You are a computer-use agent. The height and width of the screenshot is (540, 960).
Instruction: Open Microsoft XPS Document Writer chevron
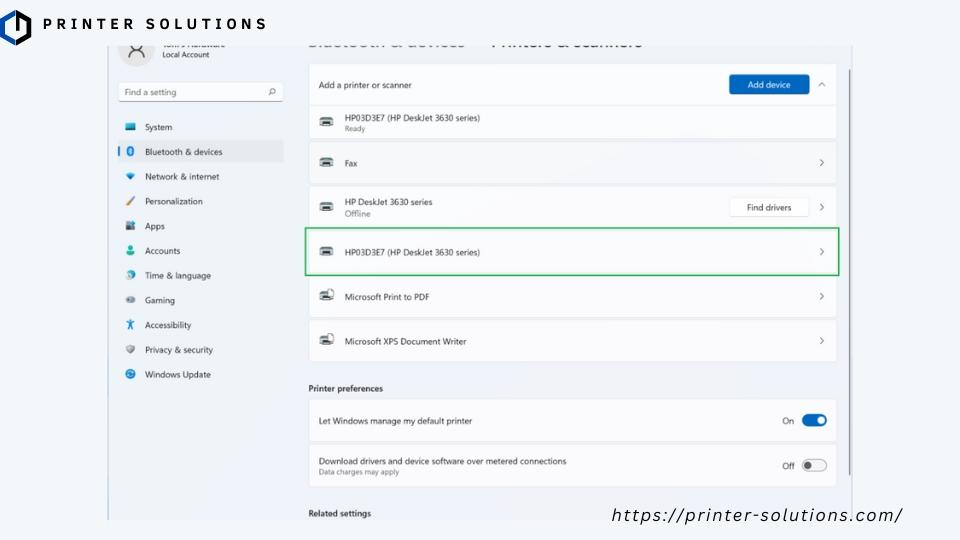(x=822, y=341)
